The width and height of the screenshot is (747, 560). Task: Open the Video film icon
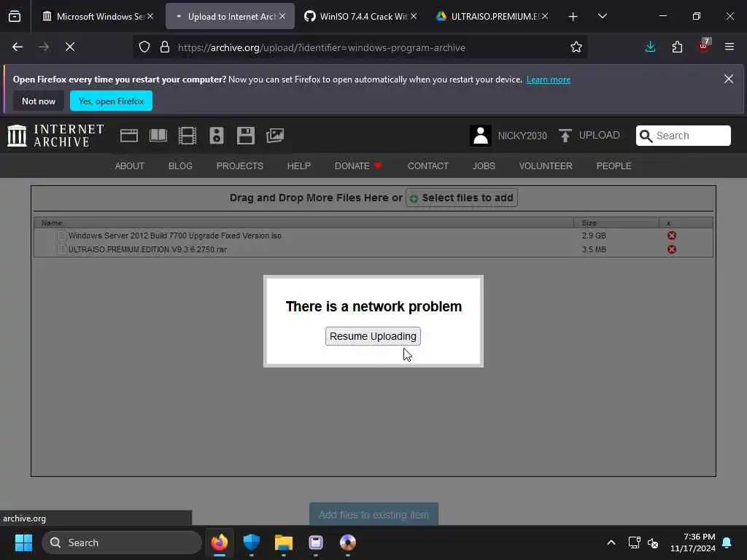point(187,136)
